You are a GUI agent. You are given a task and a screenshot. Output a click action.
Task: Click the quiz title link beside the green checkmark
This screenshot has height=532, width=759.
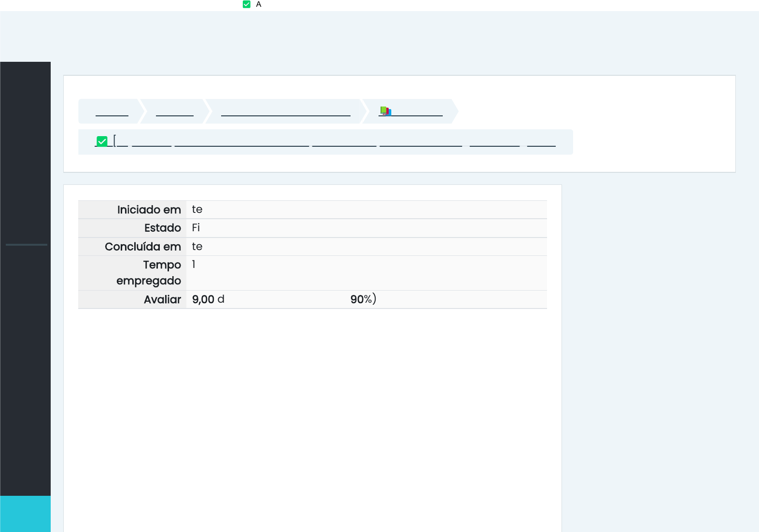point(241,142)
